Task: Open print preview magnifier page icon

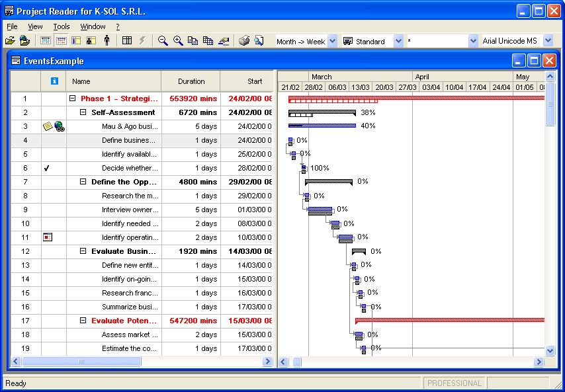Action: [x=259, y=41]
